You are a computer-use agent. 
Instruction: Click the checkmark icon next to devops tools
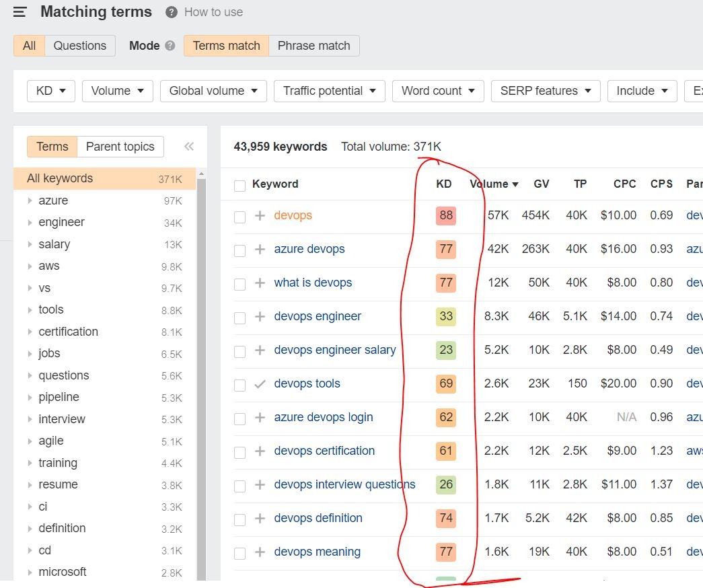coord(259,383)
